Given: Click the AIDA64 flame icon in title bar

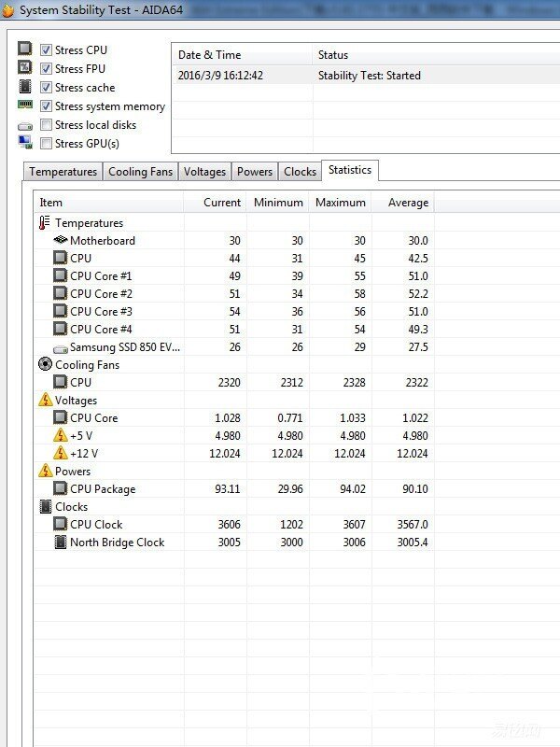Looking at the screenshot, I should tap(7, 10).
